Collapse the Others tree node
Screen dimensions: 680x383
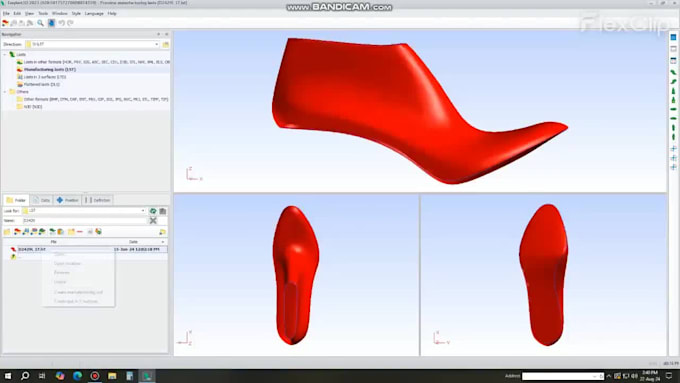[5, 92]
